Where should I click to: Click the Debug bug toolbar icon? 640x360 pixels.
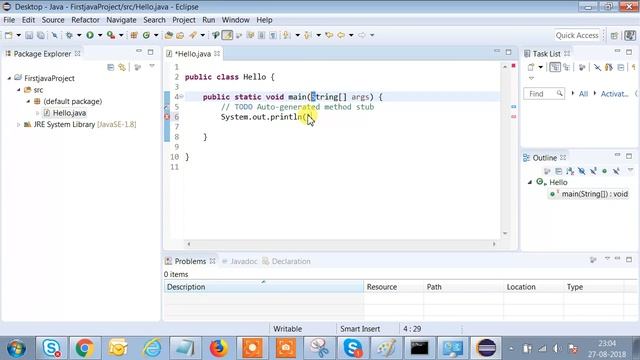coord(69,36)
